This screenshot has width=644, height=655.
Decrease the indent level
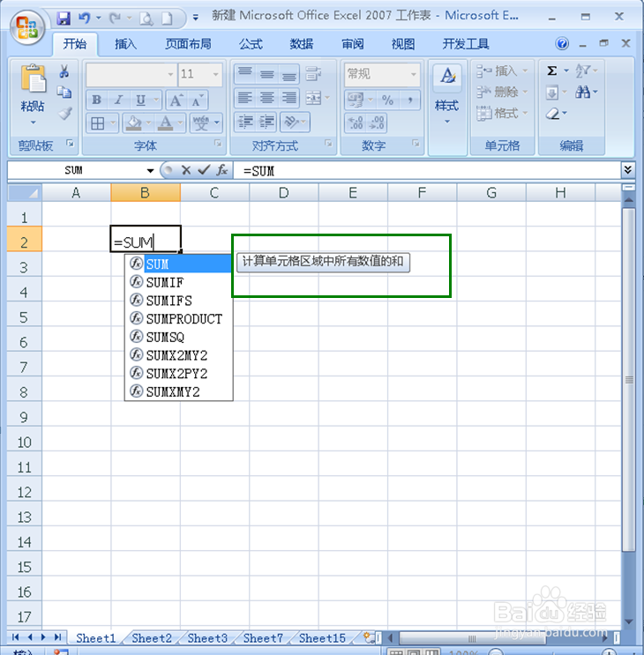[x=245, y=122]
